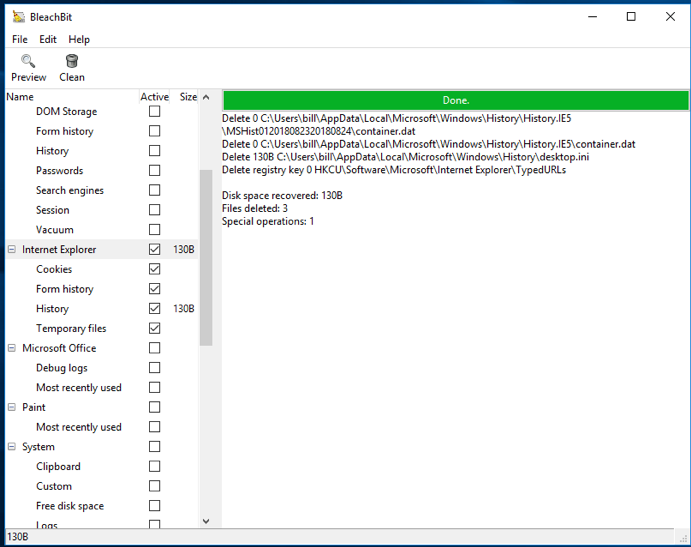Enable the Microsoft Office checkbox
This screenshot has width=691, height=547.
click(154, 348)
